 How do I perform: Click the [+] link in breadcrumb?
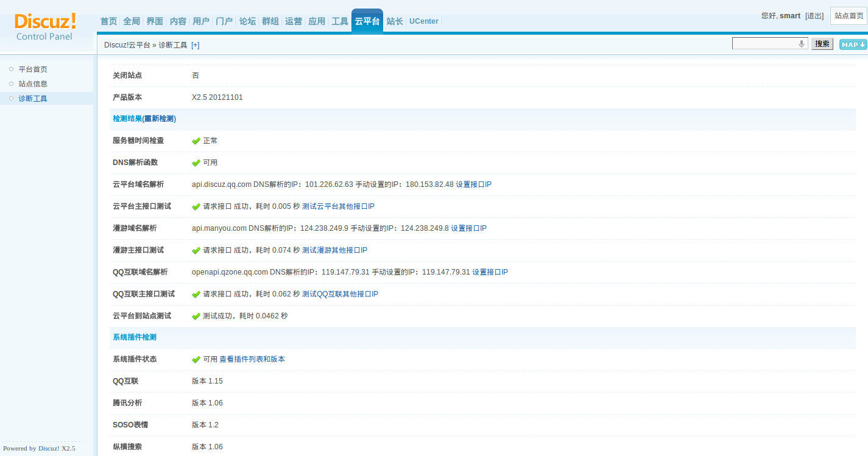(x=195, y=45)
